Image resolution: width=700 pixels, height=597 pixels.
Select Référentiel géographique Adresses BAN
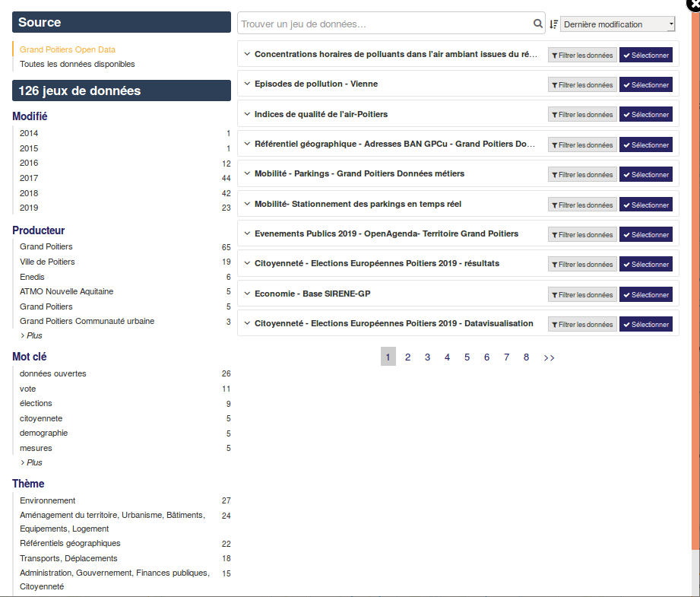[645, 144]
